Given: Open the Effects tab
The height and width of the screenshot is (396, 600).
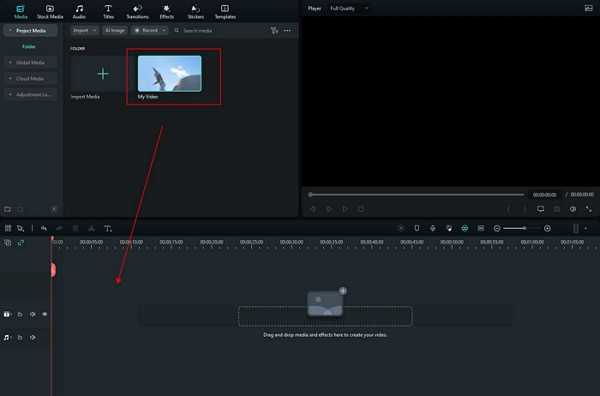Looking at the screenshot, I should click(166, 12).
